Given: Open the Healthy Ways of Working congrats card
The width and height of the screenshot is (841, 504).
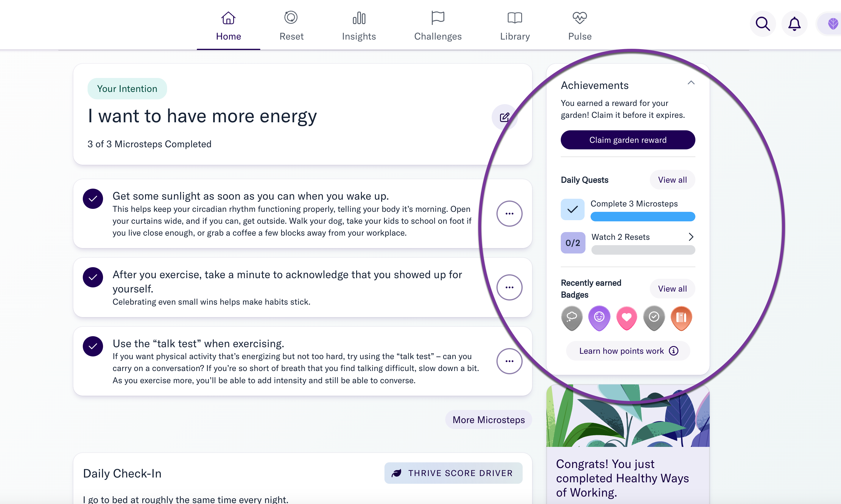Looking at the screenshot, I should tap(627, 444).
